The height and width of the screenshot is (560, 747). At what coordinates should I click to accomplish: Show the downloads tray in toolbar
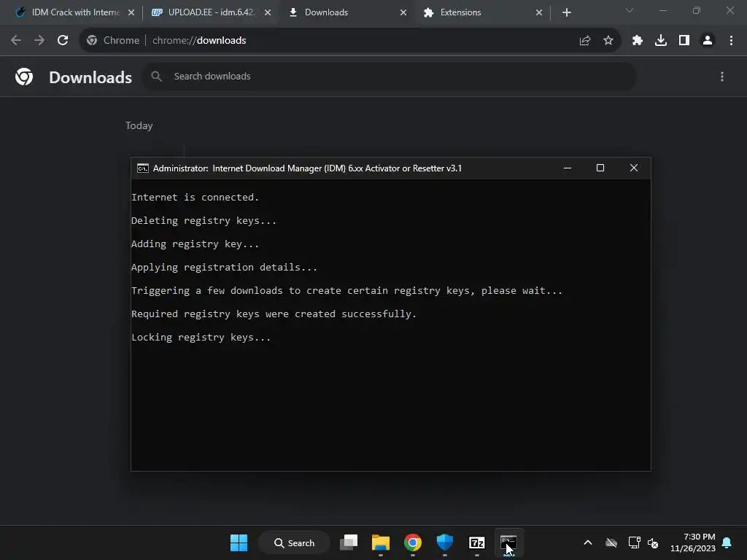pos(661,41)
